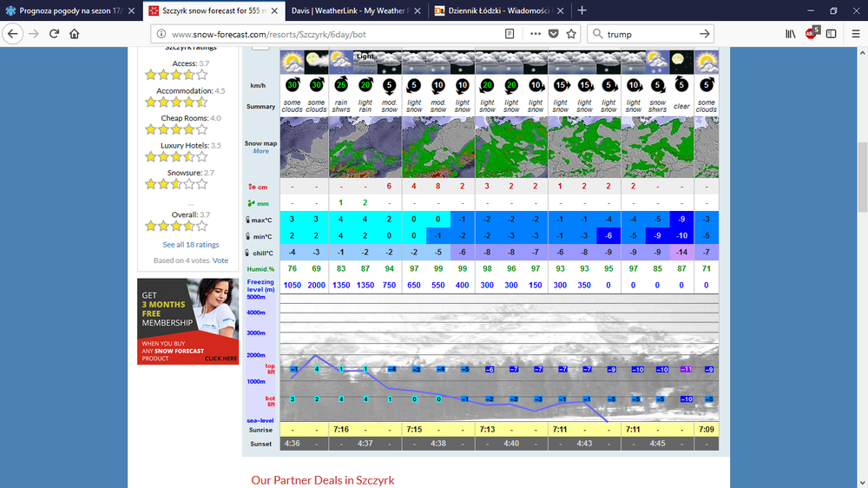
Task: Click the Overall rating stars
Action: pos(176,226)
